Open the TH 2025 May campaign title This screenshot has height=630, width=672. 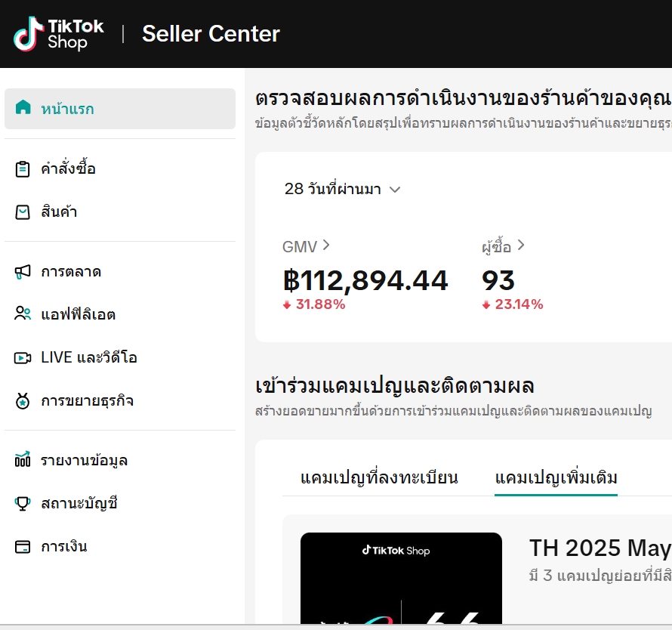(x=600, y=548)
